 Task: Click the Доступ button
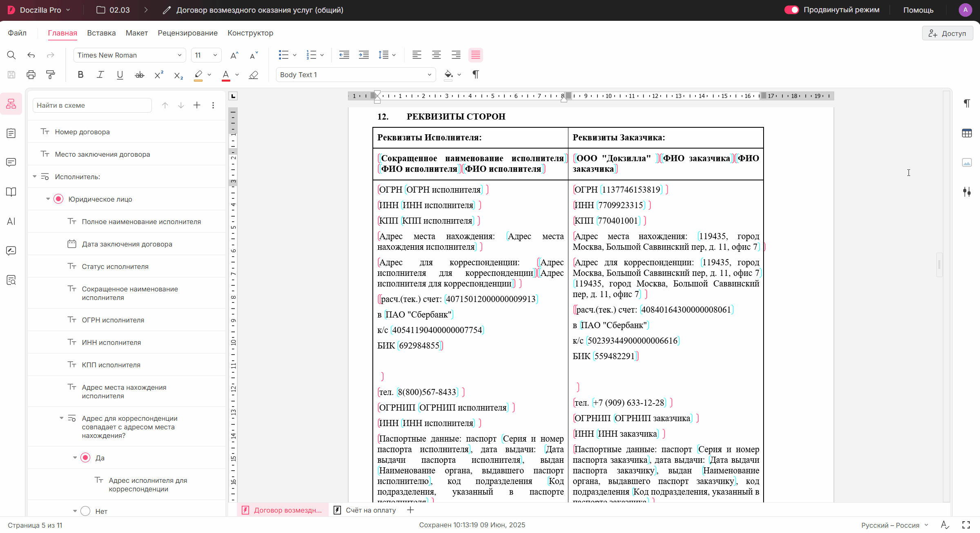coord(947,33)
